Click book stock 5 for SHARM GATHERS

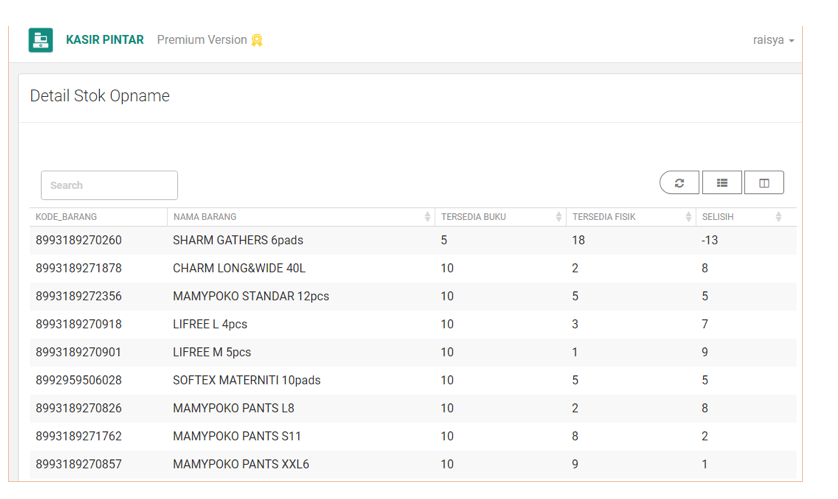pyautogui.click(x=444, y=240)
